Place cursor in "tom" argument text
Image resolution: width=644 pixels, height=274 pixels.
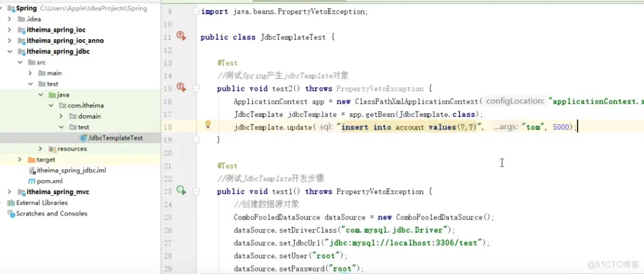pos(533,127)
